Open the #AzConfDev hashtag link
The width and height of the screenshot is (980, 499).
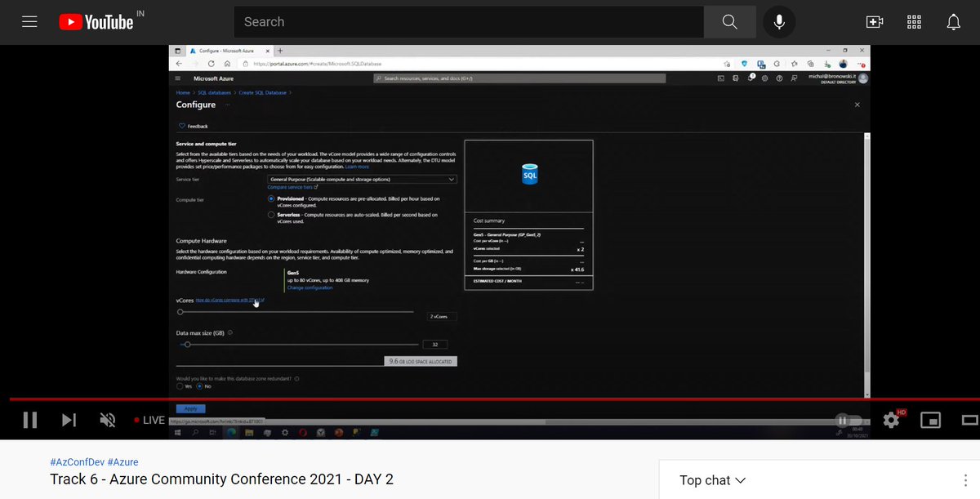tap(77, 461)
